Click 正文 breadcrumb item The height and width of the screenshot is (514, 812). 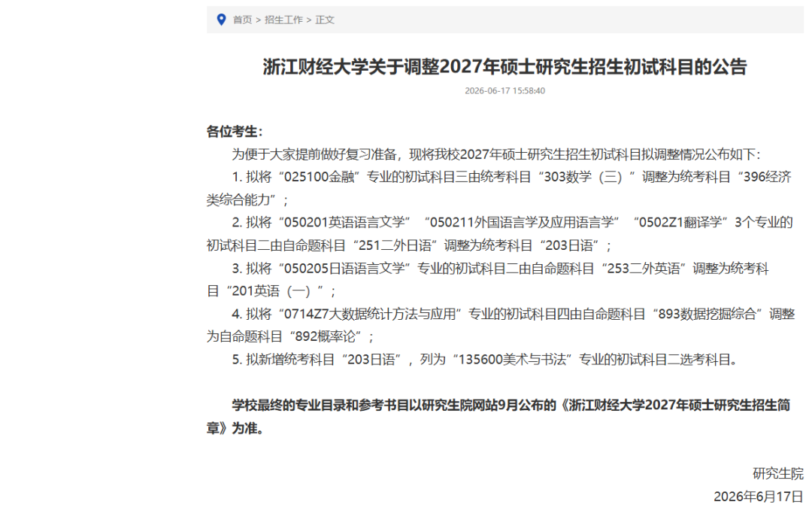[x=325, y=20]
